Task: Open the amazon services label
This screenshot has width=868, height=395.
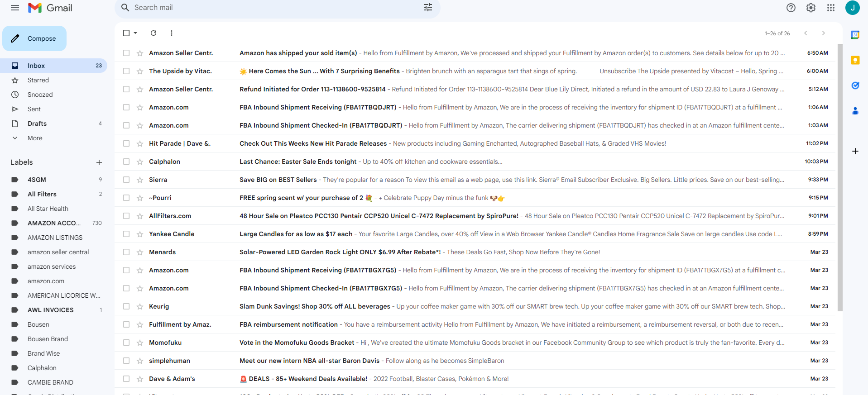Action: pos(53,267)
